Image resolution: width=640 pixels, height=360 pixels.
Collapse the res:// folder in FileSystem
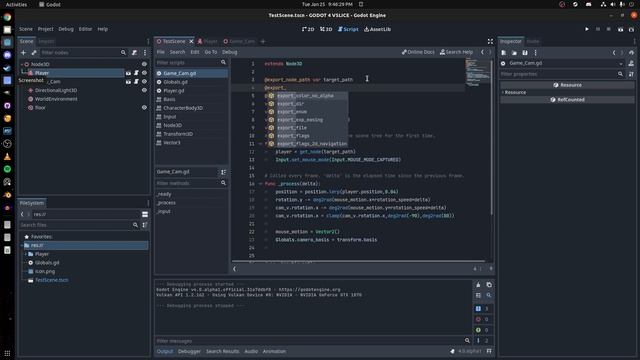pos(22,245)
